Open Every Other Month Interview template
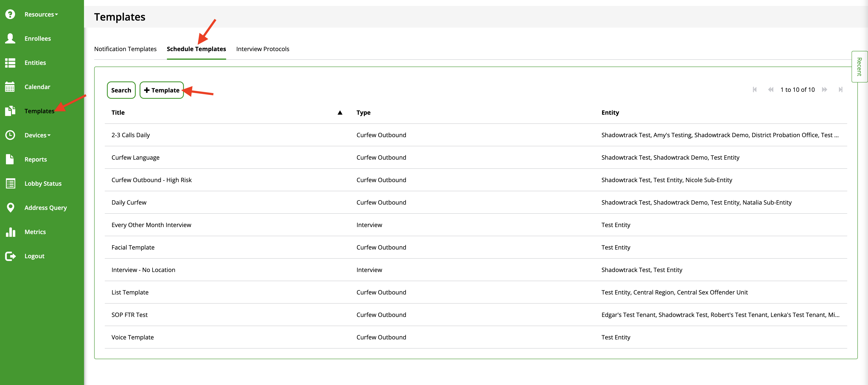This screenshot has width=868, height=385. [151, 225]
